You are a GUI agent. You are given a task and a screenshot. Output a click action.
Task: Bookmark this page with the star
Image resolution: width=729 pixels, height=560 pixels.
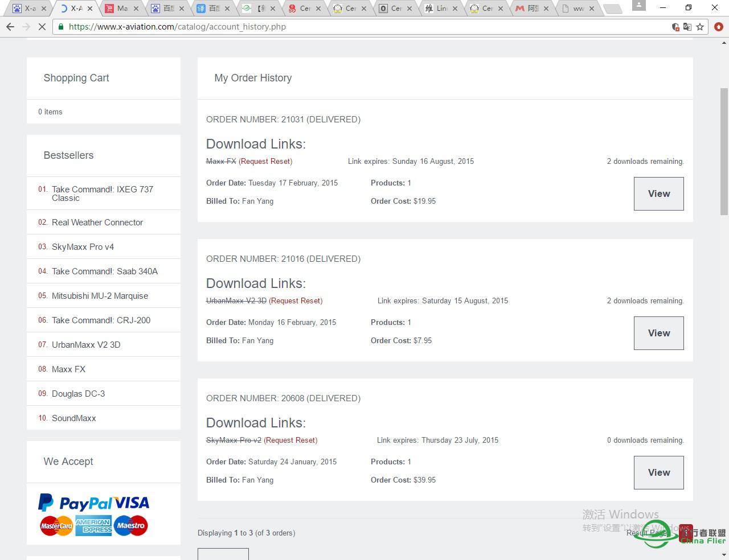[700, 27]
